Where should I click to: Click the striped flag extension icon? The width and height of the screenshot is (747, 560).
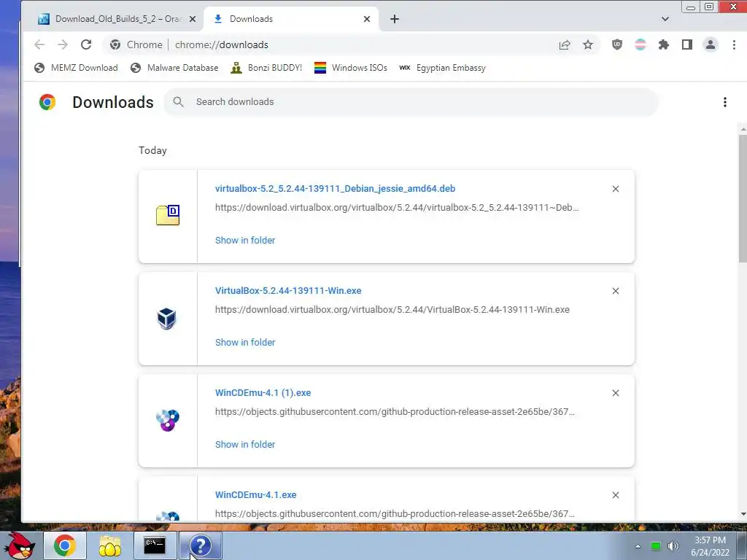click(x=640, y=44)
